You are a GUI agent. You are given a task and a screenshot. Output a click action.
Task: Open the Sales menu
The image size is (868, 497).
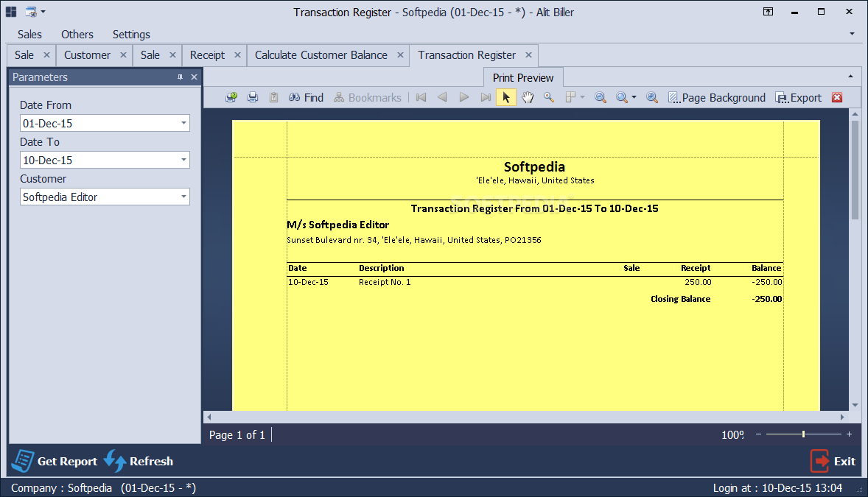click(29, 35)
